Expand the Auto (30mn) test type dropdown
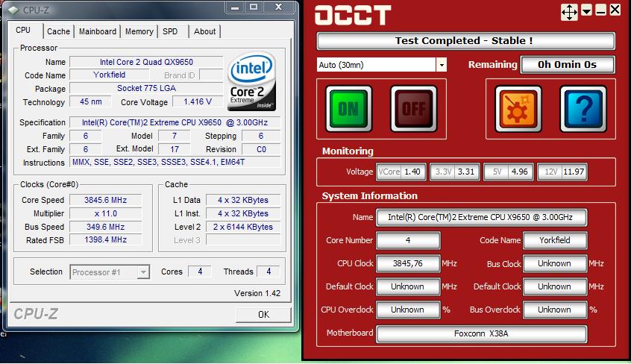The width and height of the screenshot is (631, 364). point(442,65)
